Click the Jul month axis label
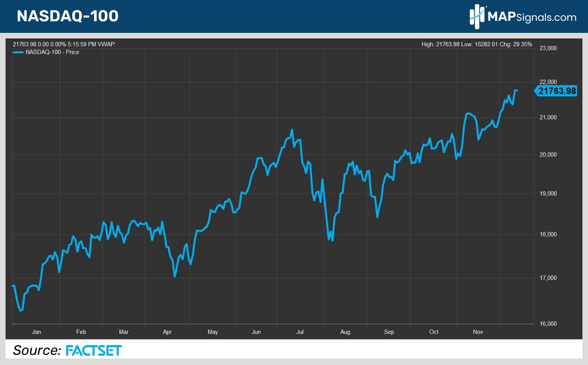This screenshot has width=588, height=365. pyautogui.click(x=300, y=332)
